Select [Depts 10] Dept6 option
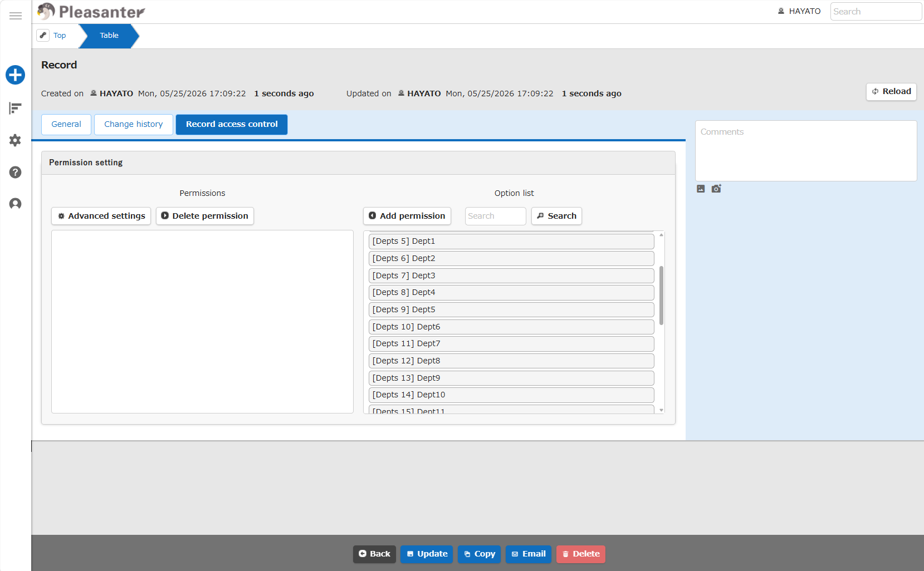This screenshot has height=571, width=924. coord(511,327)
